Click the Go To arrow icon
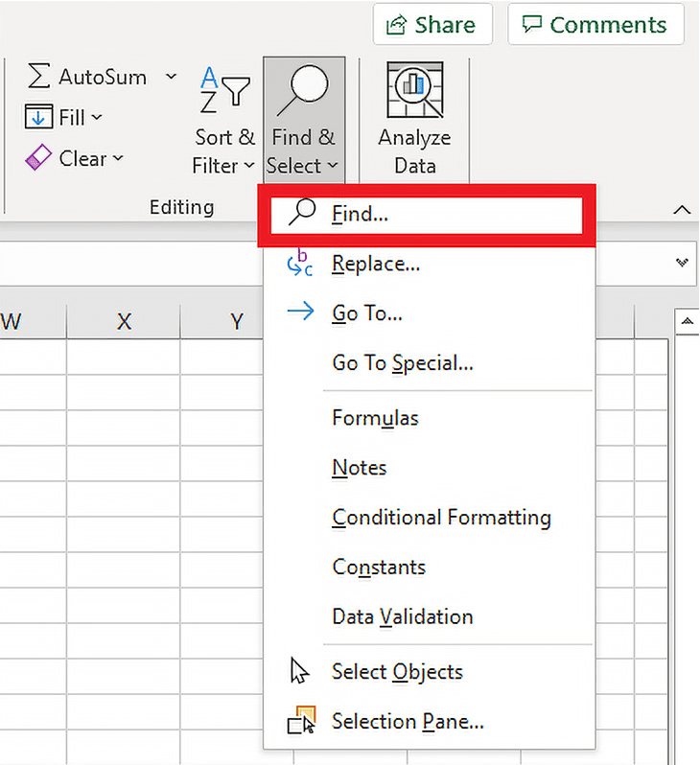Screen dimensions: 700x765 pyautogui.click(x=301, y=312)
